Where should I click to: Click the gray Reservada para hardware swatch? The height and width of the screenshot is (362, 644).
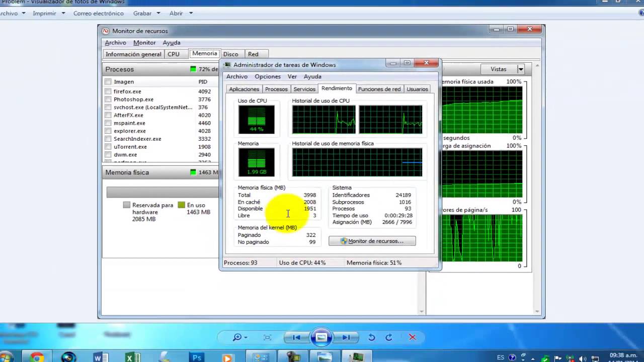(127, 205)
